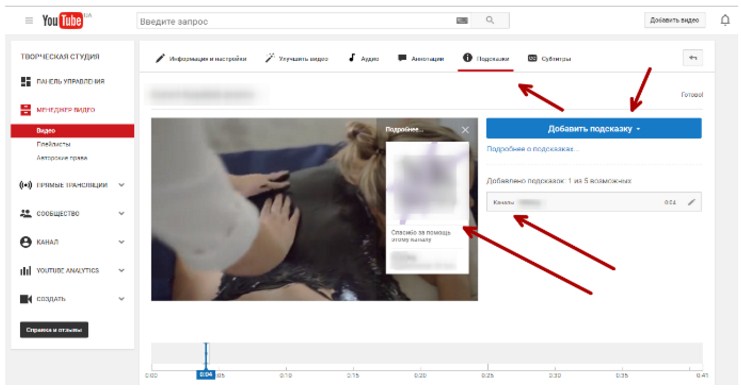Switch to Audio tab
Screen dimensions: 741x390
[364, 59]
